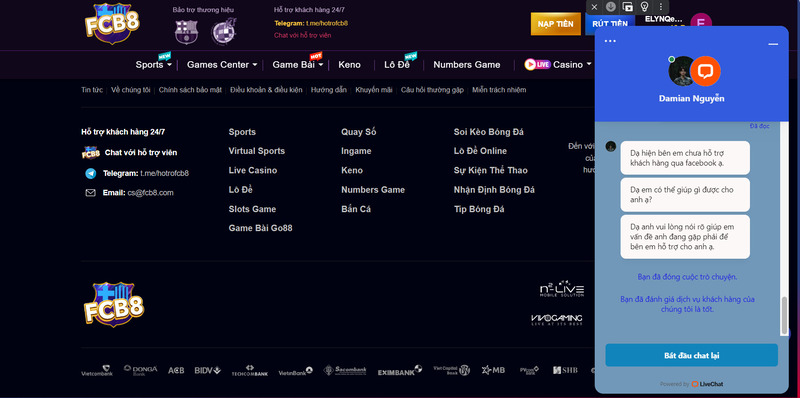Click the orange LiveChat speech bubble icon
This screenshot has height=398, width=800.
(x=705, y=71)
